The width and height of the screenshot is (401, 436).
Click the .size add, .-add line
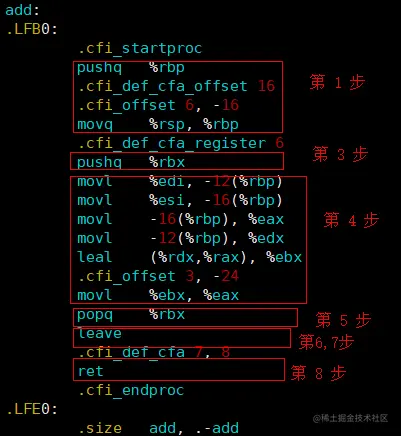click(x=158, y=428)
